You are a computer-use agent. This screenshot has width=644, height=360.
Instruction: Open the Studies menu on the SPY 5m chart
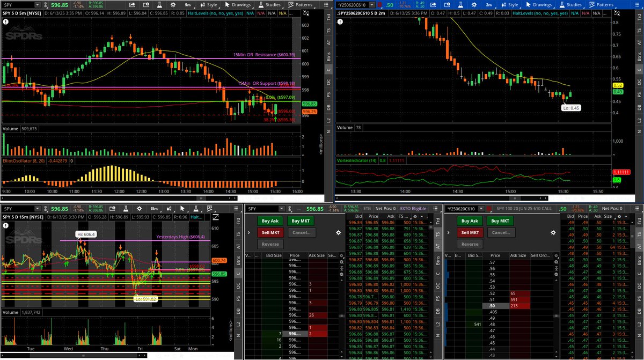[269, 5]
